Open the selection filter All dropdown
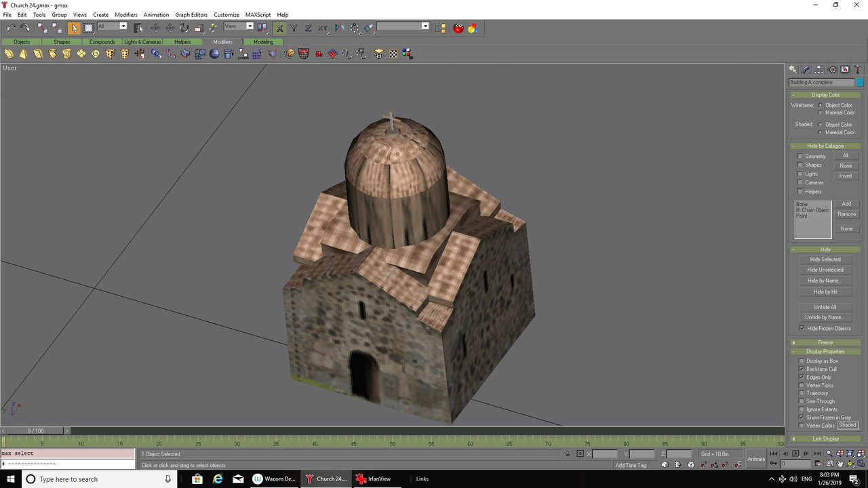Image resolution: width=868 pixels, height=488 pixels. tap(112, 26)
